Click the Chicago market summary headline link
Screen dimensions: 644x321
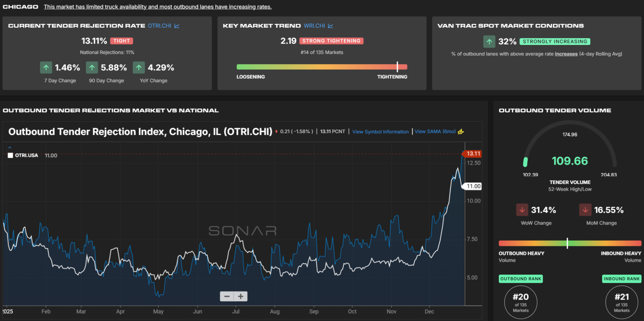coord(158,7)
